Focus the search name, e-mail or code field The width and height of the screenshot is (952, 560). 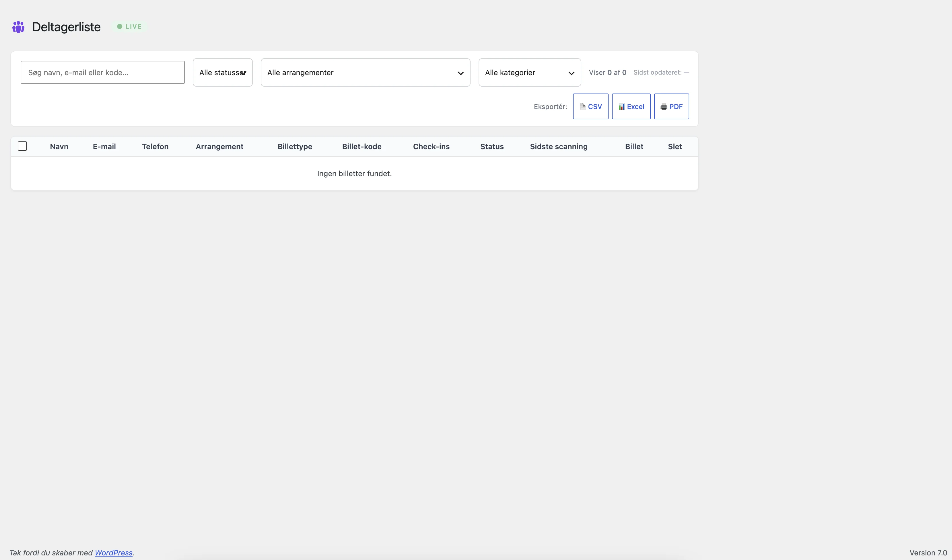click(x=103, y=73)
